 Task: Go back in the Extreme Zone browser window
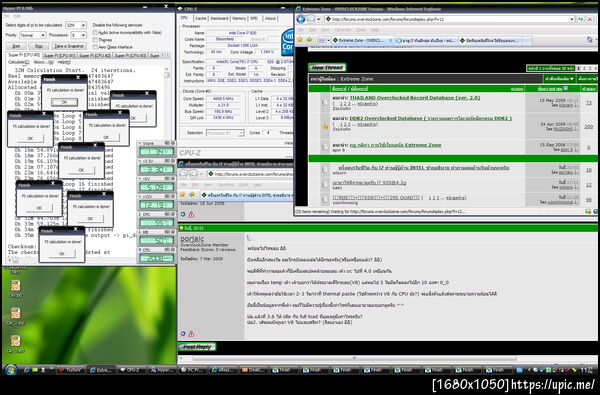(x=301, y=19)
